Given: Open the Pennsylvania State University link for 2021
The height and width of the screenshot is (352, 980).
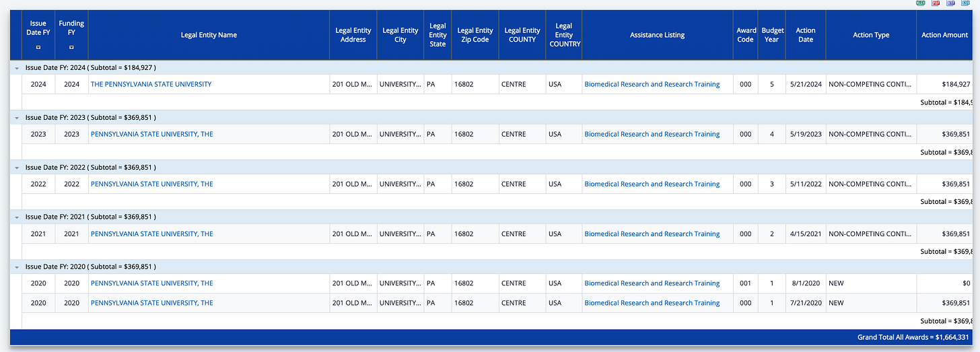Looking at the screenshot, I should [151, 234].
